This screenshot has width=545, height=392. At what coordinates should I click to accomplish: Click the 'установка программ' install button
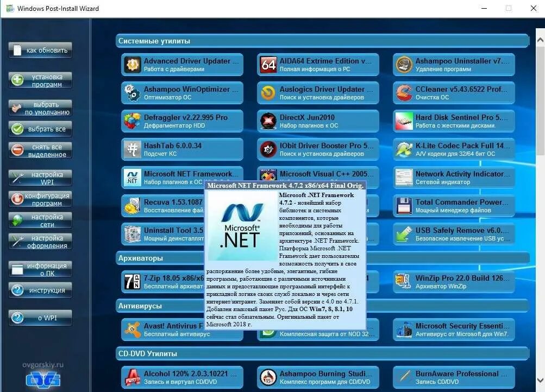[40, 80]
